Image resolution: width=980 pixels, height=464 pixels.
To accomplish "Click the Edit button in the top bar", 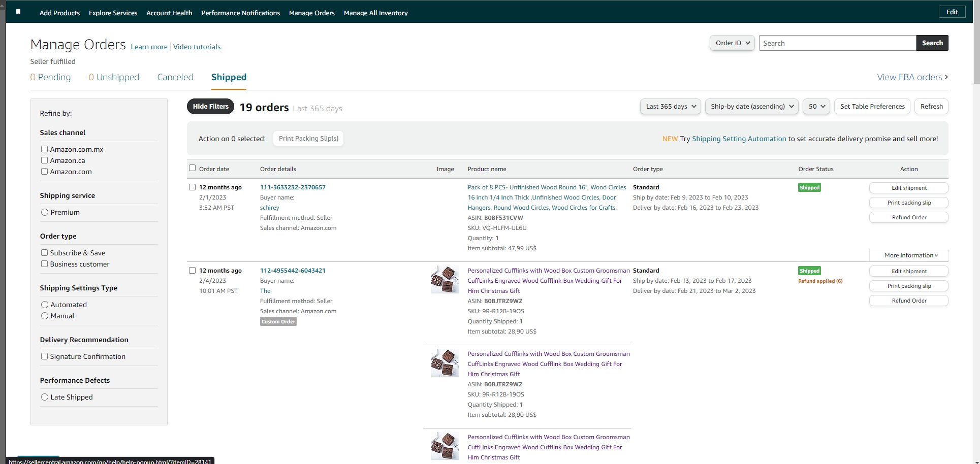I will click(x=952, y=12).
